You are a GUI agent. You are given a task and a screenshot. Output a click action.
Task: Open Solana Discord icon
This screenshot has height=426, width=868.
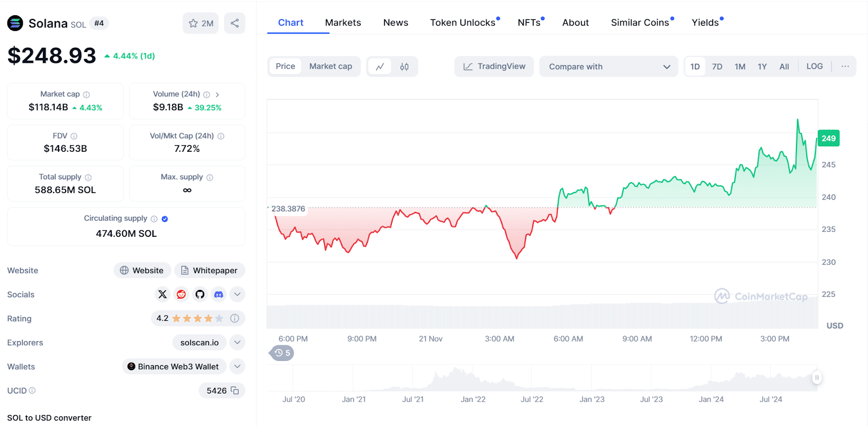(219, 294)
